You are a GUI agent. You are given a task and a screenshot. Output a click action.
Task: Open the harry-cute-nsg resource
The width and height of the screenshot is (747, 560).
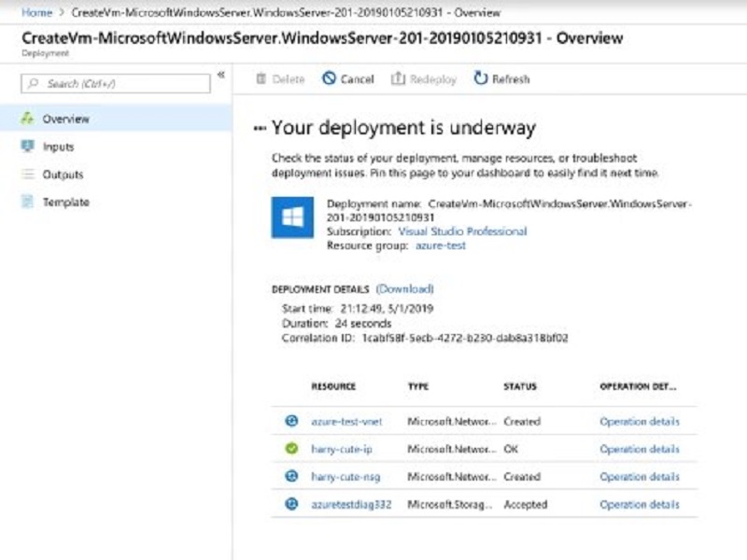(345, 477)
